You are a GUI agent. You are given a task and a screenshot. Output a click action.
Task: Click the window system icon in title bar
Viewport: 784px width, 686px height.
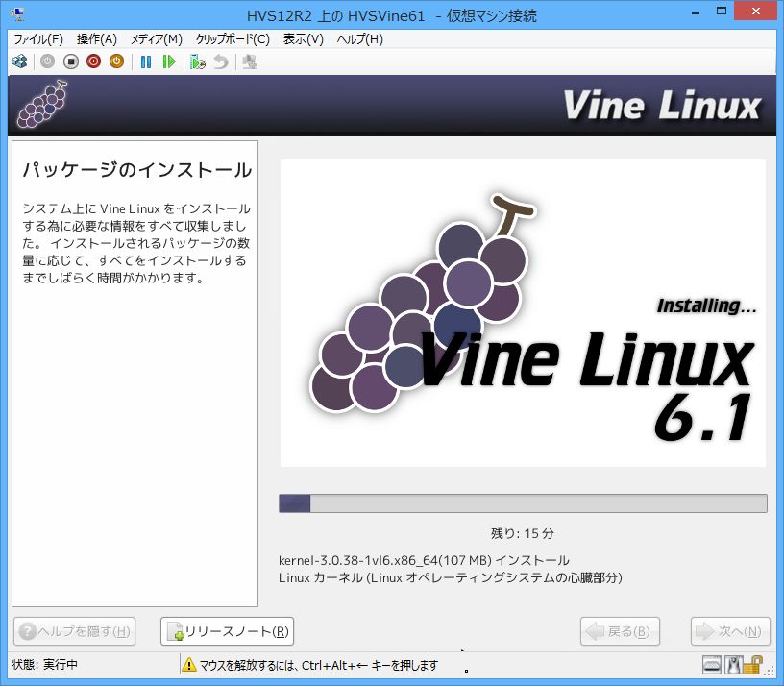click(18, 14)
